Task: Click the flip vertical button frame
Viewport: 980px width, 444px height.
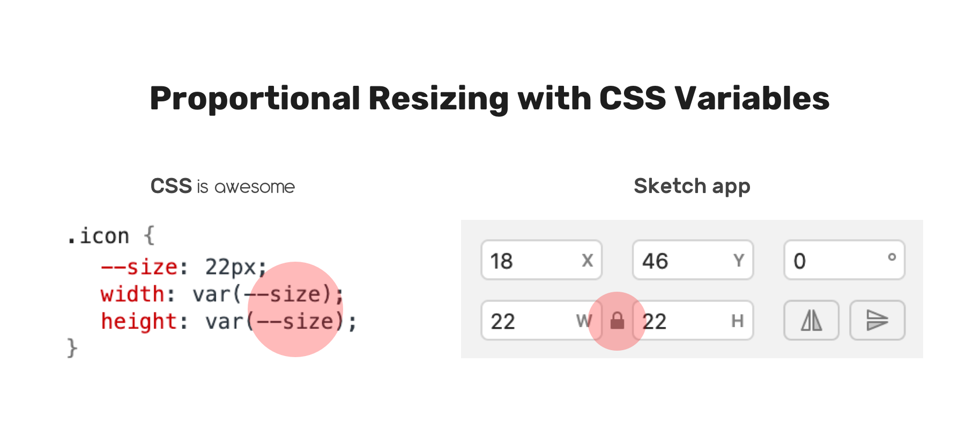Action: coord(877,320)
